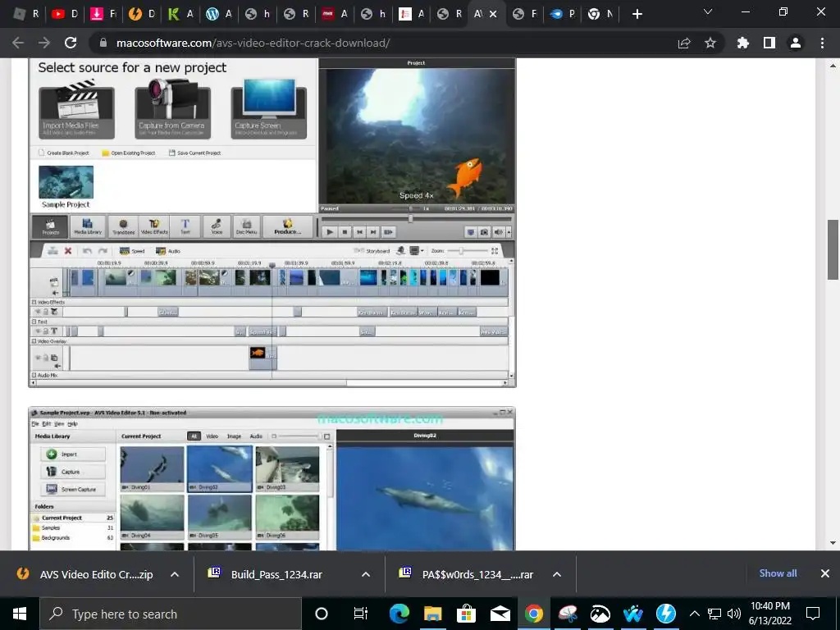Screen dimensions: 840x630
Task: Switch to the blue-icon tab labeled P
Action: (x=563, y=14)
